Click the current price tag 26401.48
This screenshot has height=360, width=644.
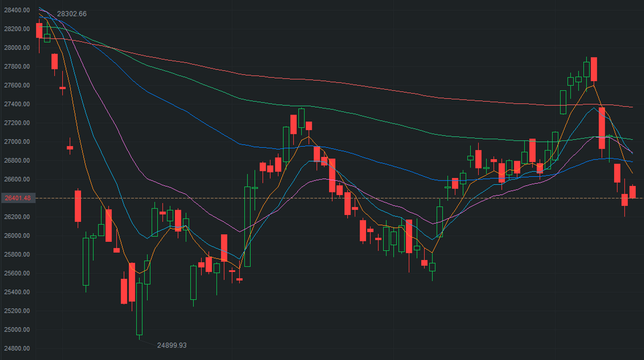click(x=18, y=198)
